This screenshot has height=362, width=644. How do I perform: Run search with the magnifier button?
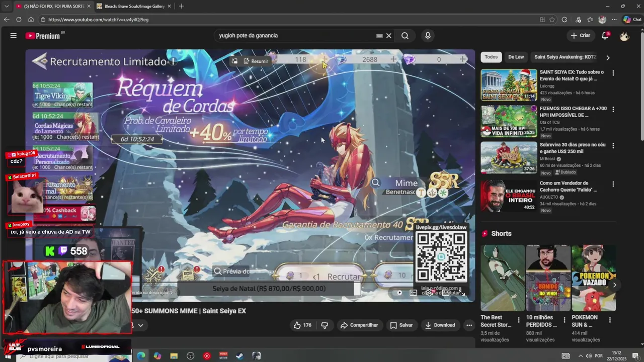tap(405, 36)
